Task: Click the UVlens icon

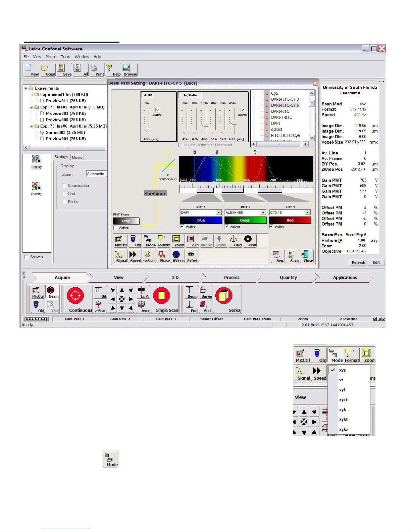Action: (178, 256)
